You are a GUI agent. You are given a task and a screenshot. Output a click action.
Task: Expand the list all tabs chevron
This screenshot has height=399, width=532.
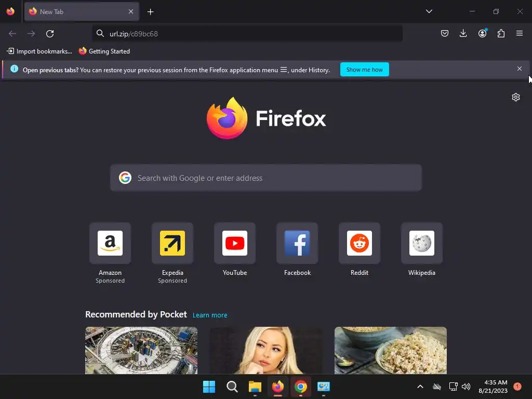click(x=429, y=11)
